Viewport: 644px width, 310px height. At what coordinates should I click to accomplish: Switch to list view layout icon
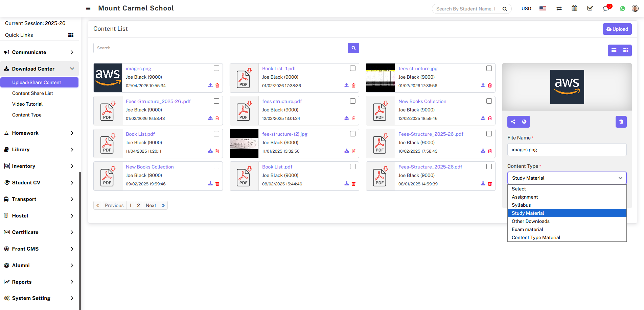tap(614, 50)
